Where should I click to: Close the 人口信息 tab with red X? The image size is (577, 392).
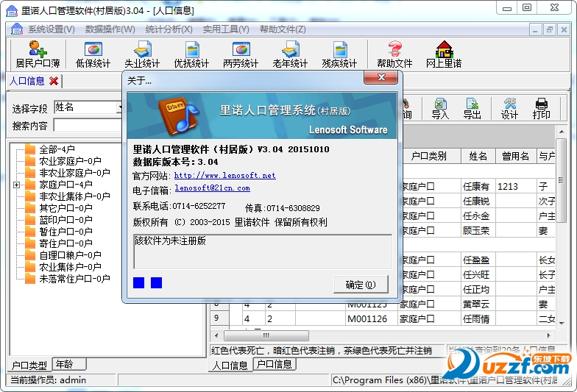54,81
